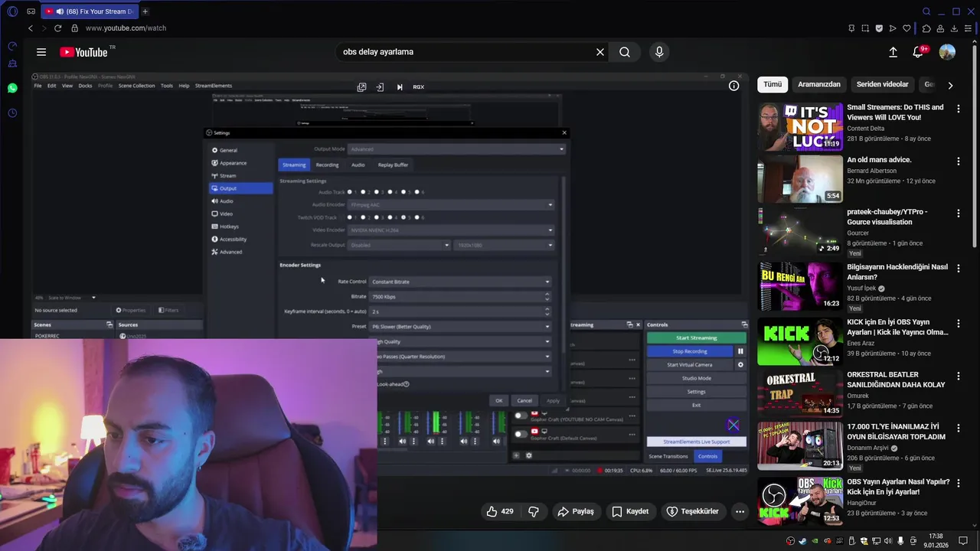
Task: Open the Windows notification center
Action: (x=963, y=541)
